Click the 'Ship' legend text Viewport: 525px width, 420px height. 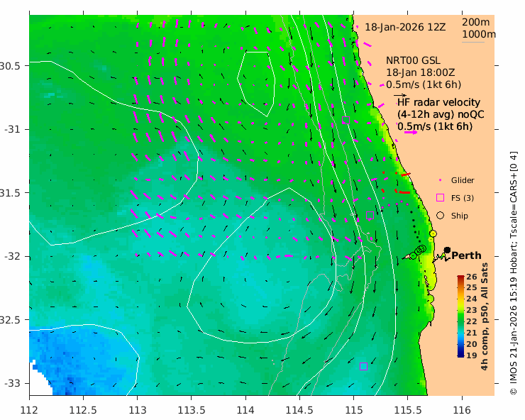click(x=460, y=216)
